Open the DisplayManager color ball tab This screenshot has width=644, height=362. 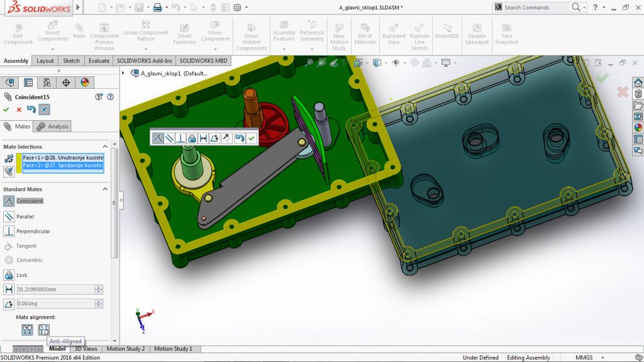pyautogui.click(x=85, y=82)
